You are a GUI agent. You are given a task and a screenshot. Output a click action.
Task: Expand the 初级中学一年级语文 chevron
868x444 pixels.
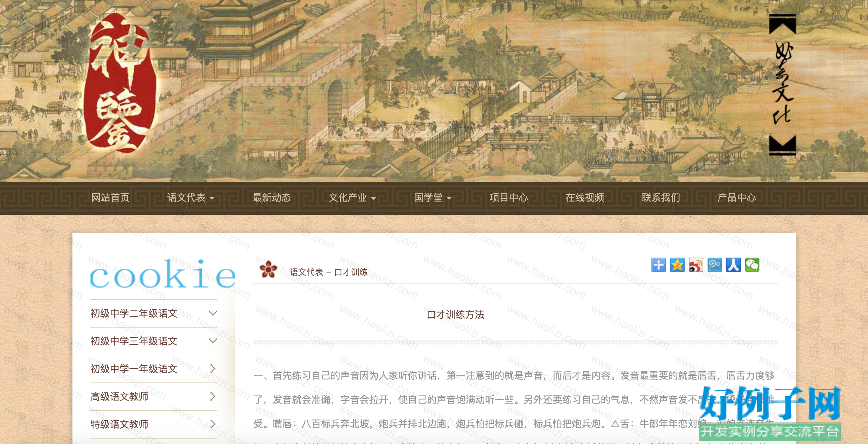(x=213, y=369)
